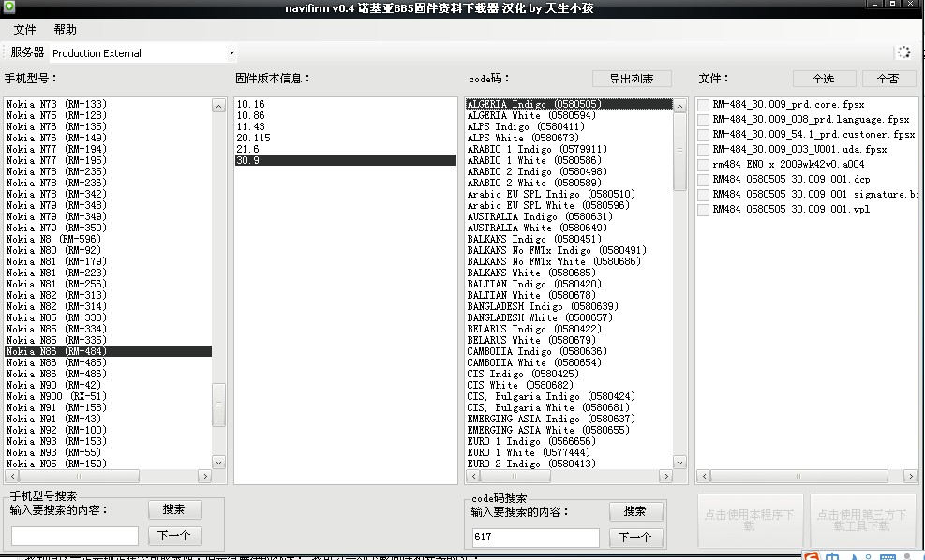Click code list horizontal scroll right arrow
The height and width of the screenshot is (560, 925).
666,476
